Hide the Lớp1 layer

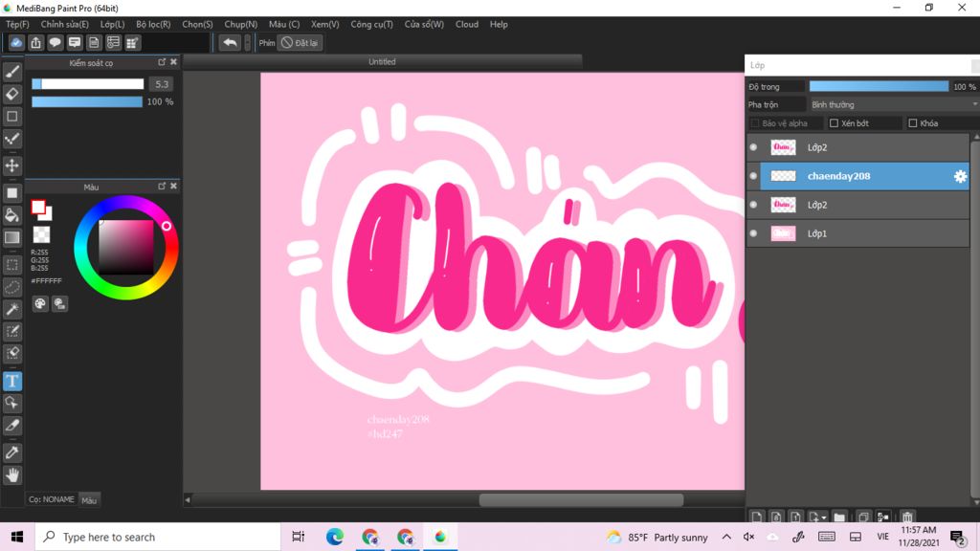click(x=753, y=233)
